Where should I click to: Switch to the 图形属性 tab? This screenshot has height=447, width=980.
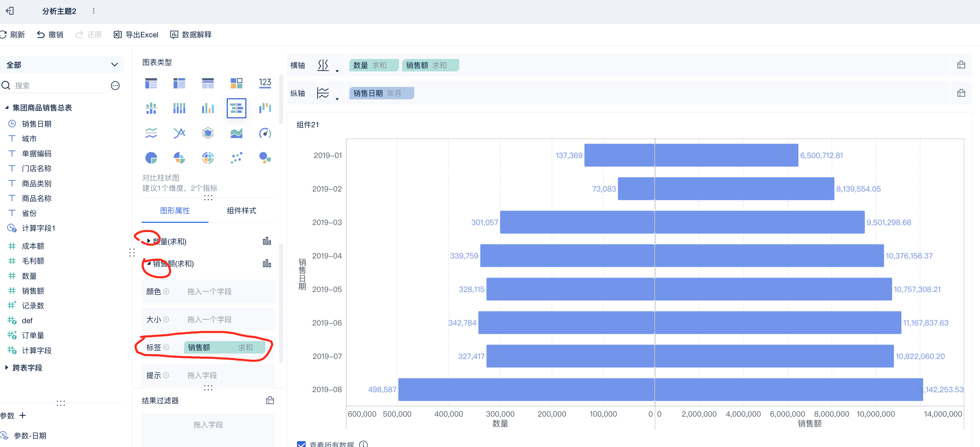tap(175, 210)
